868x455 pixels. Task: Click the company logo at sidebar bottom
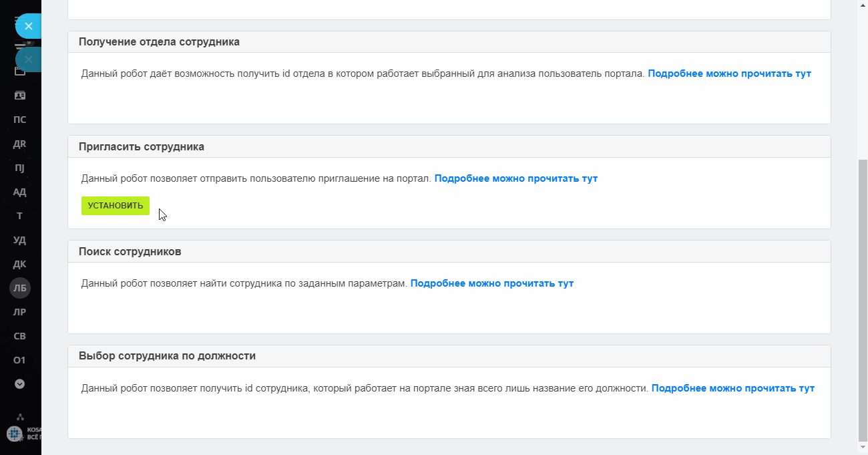tap(15, 433)
